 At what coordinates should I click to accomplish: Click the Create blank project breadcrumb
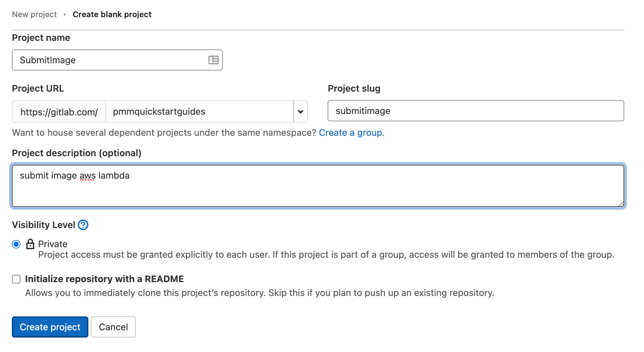pyautogui.click(x=112, y=14)
